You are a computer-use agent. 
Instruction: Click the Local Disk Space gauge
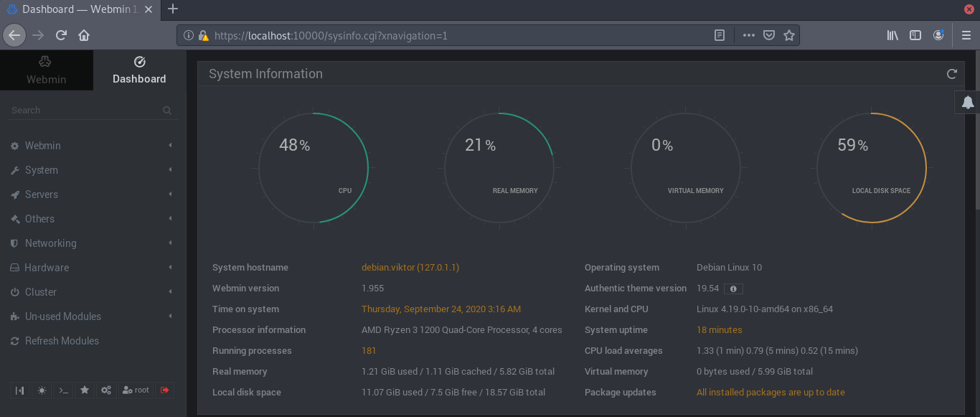pyautogui.click(x=871, y=168)
